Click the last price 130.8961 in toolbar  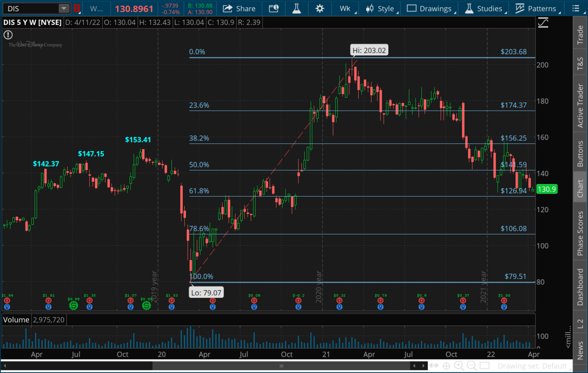(133, 8)
